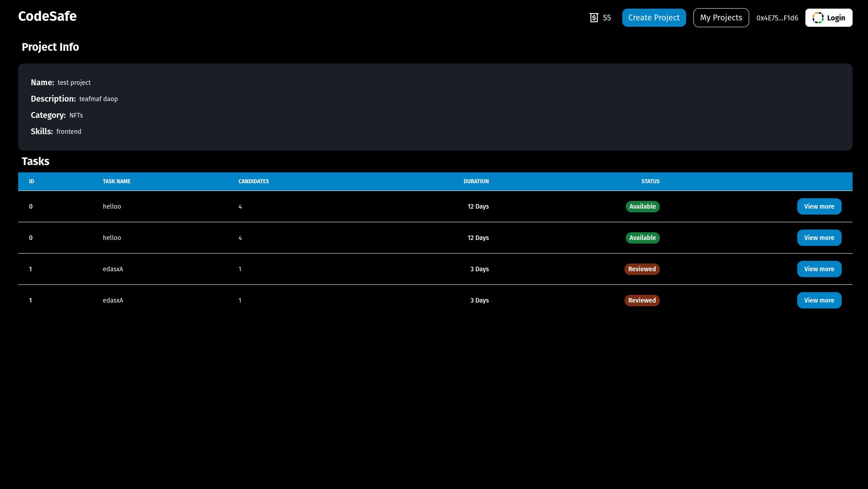Screen dimensions: 868x489
Task: Click the circular logo icon in Login button
Action: [818, 18]
